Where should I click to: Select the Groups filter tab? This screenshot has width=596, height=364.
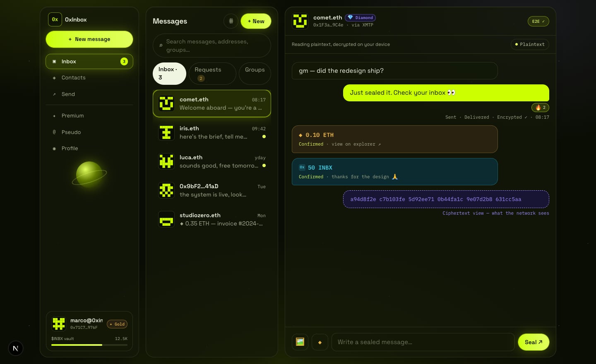255,74
